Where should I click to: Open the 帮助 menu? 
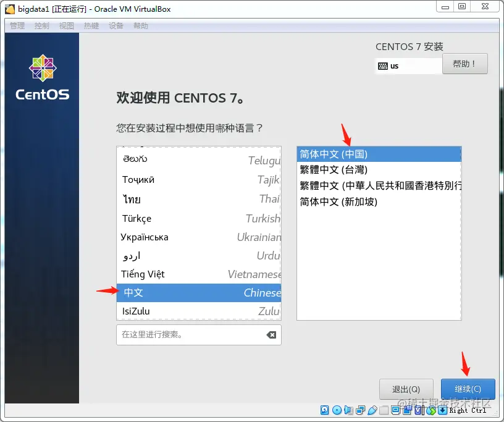pos(141,26)
